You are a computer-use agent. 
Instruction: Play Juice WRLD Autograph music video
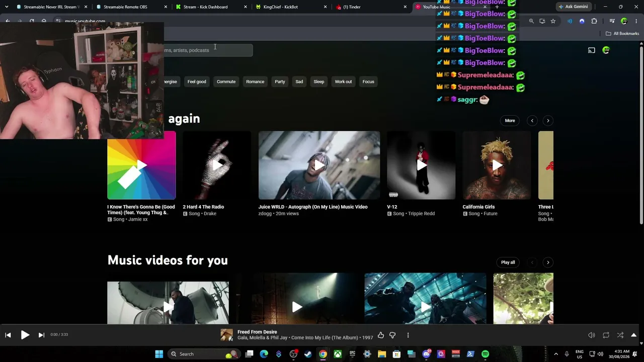319,165
